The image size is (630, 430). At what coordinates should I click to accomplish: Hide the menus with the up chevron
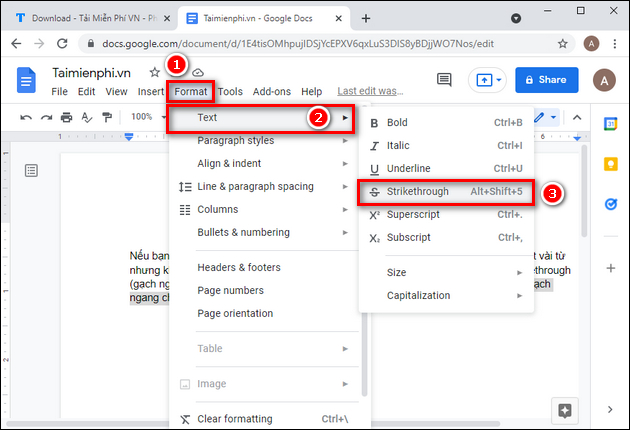point(577,117)
